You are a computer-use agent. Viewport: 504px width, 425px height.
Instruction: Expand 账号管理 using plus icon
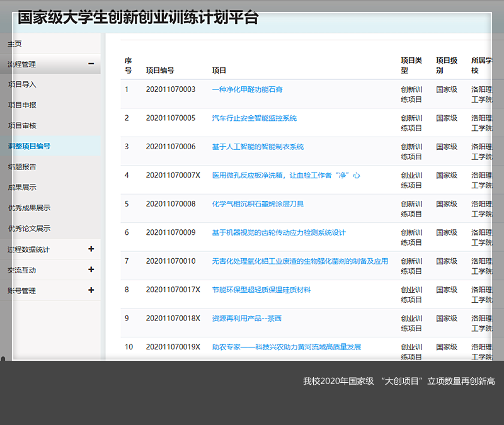91,290
